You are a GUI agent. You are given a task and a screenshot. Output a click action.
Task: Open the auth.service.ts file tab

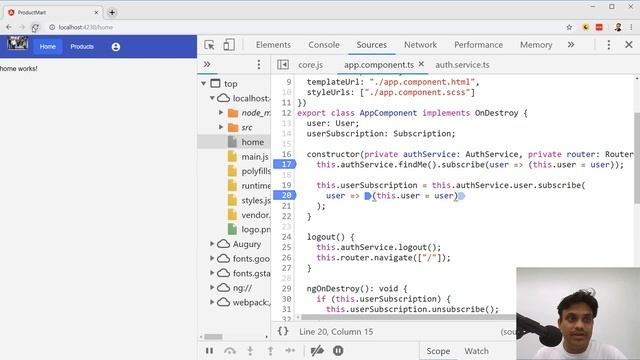[462, 65]
